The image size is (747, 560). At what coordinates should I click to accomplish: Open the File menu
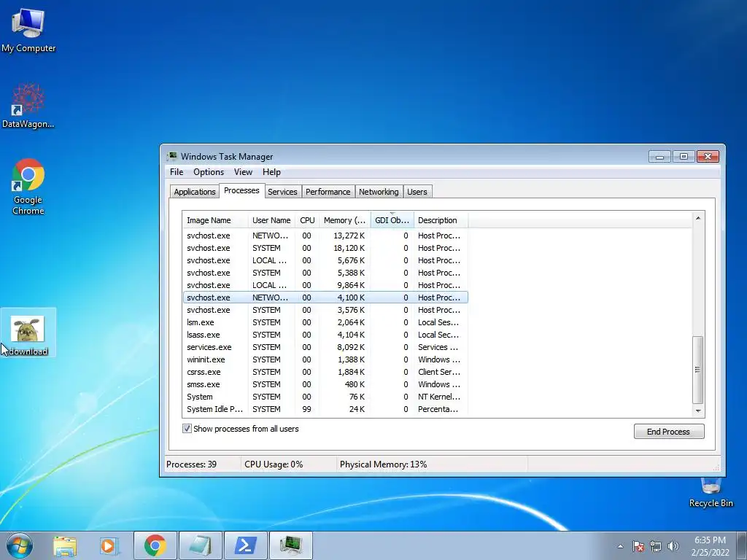pos(177,172)
